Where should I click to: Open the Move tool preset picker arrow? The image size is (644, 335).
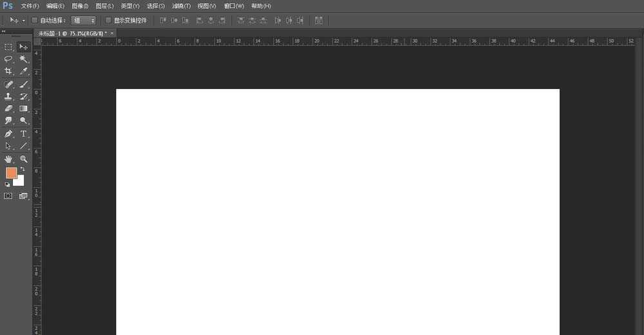point(24,21)
